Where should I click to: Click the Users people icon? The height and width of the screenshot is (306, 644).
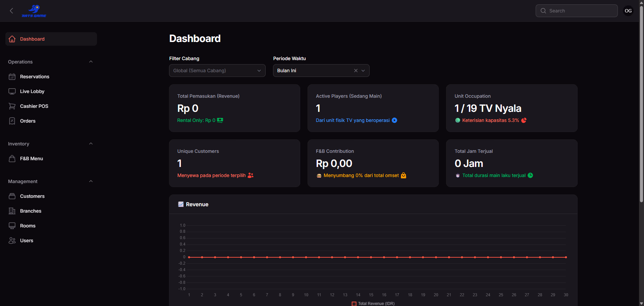coord(12,241)
